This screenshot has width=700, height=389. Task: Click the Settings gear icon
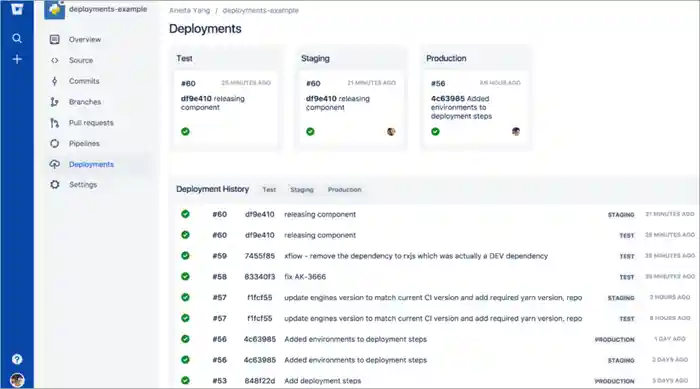click(54, 184)
